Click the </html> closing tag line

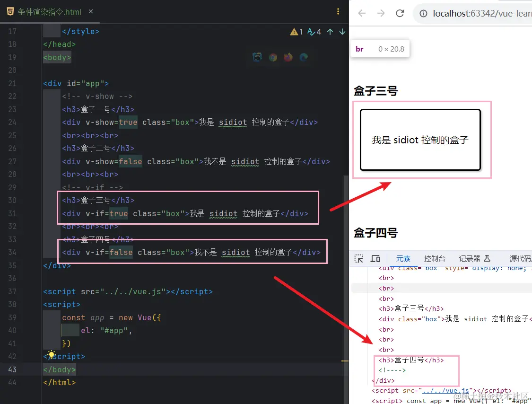tap(60, 382)
